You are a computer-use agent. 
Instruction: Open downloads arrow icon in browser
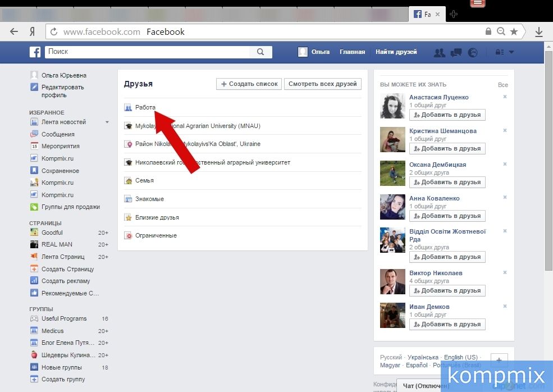538,32
